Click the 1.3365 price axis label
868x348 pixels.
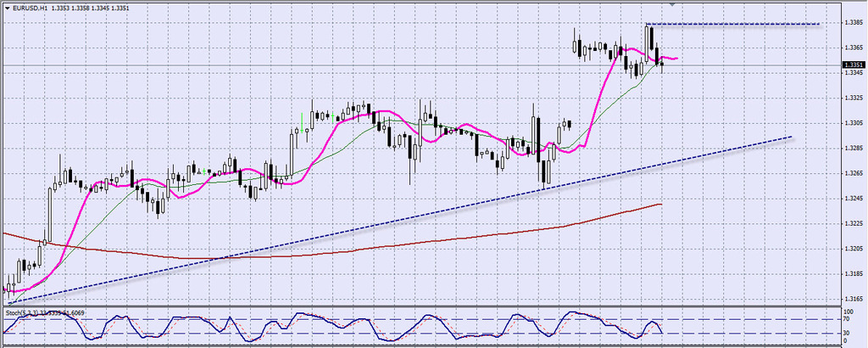pyautogui.click(x=852, y=48)
